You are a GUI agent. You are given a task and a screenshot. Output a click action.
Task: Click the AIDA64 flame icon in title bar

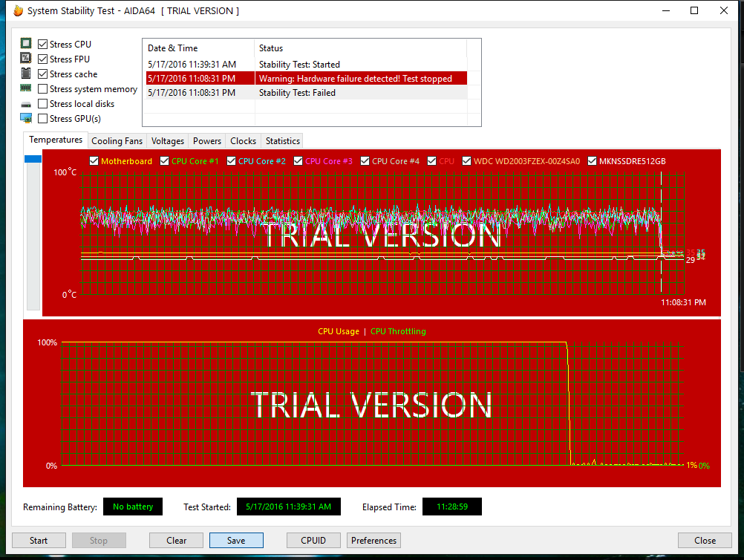point(18,10)
